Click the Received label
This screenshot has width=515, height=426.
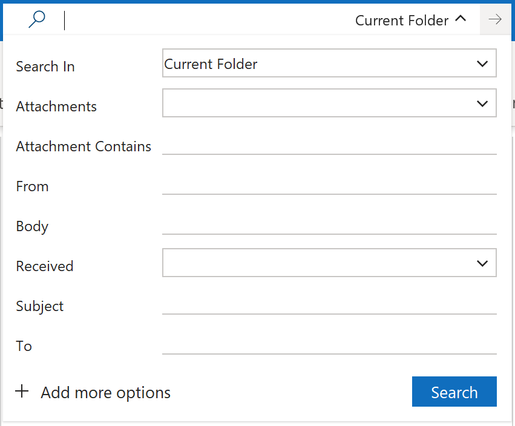45,266
